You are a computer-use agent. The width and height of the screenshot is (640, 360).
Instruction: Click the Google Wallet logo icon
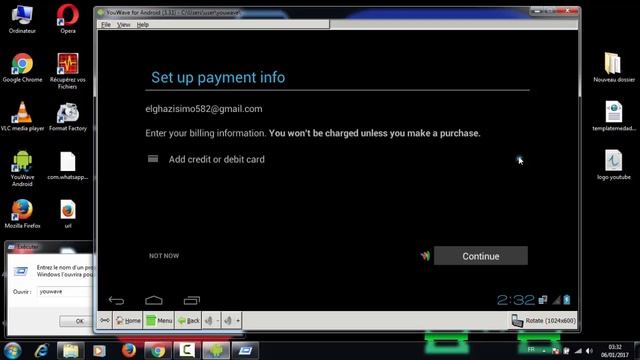(x=425, y=256)
